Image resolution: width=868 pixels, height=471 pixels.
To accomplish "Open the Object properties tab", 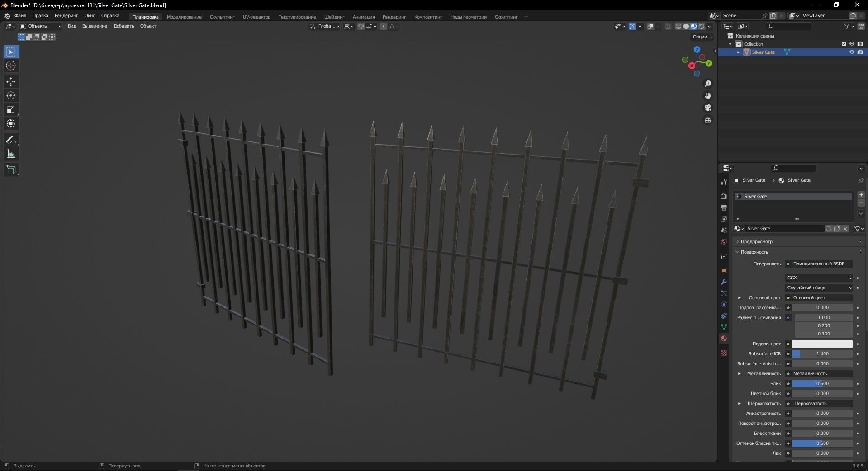I will coord(724,270).
